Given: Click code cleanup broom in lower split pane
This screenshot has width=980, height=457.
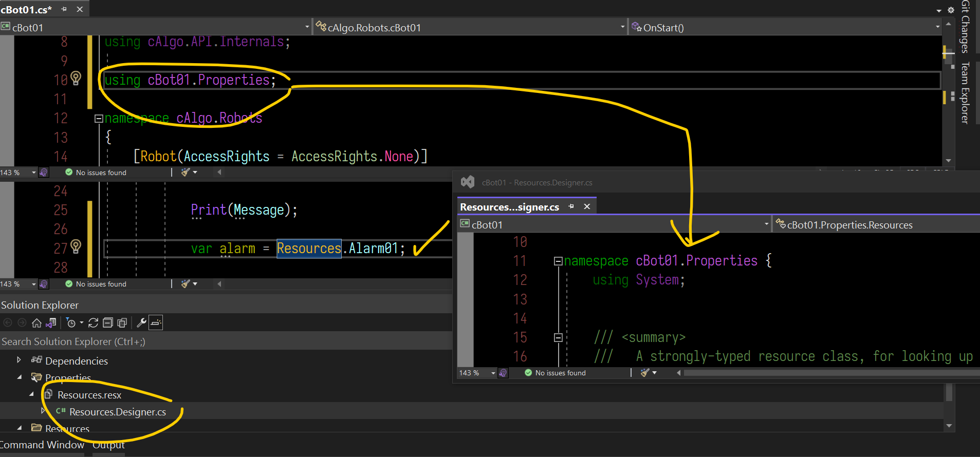Looking at the screenshot, I should pyautogui.click(x=186, y=284).
